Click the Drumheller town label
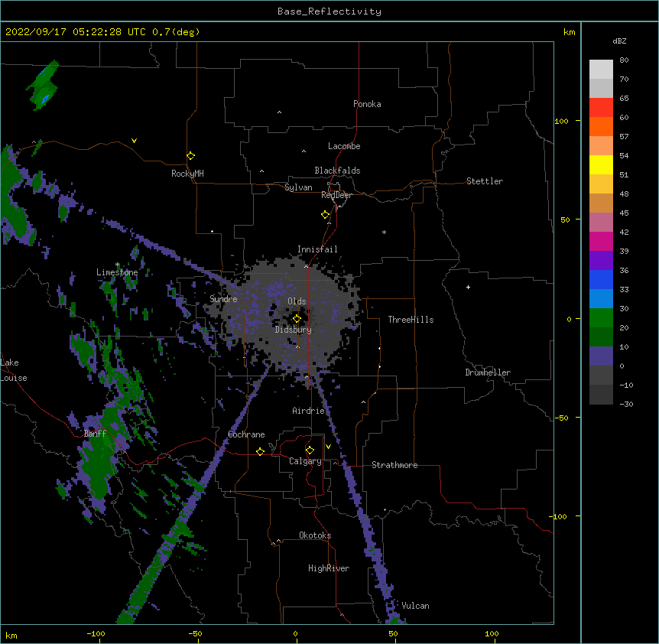659x644 pixels. [x=488, y=372]
